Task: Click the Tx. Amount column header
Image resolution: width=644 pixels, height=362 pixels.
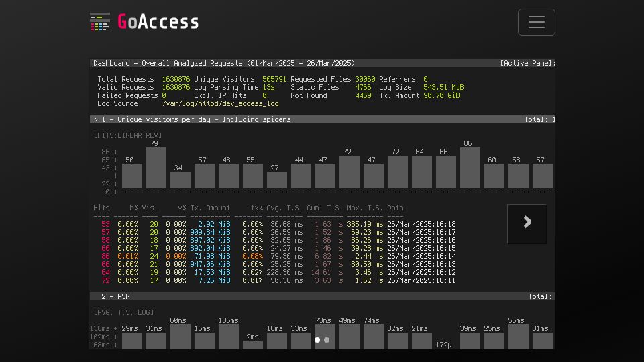Action: click(210, 208)
